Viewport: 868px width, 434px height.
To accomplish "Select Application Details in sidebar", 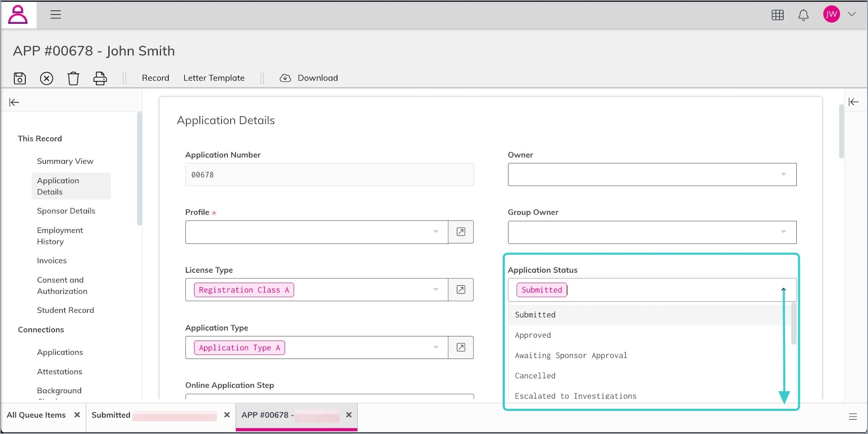I will coord(71,186).
